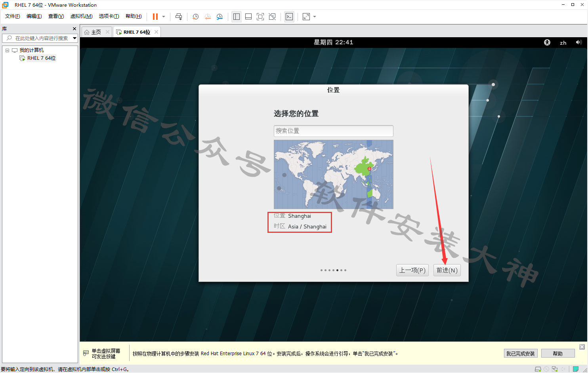Switch to Unity mode icon
This screenshot has height=373, width=588.
coord(272,17)
